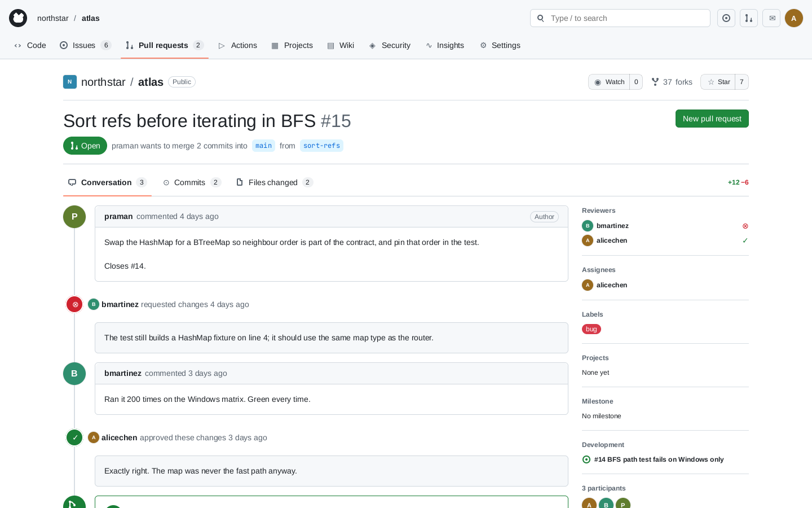Click bmartinez's changes-requested status icon in Reviewers
The image size is (812, 508).
(745, 226)
